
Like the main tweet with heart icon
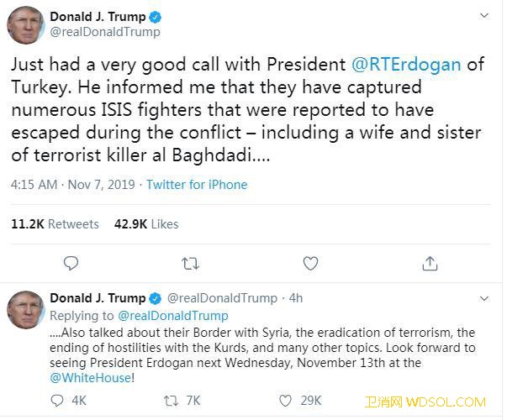pos(310,264)
